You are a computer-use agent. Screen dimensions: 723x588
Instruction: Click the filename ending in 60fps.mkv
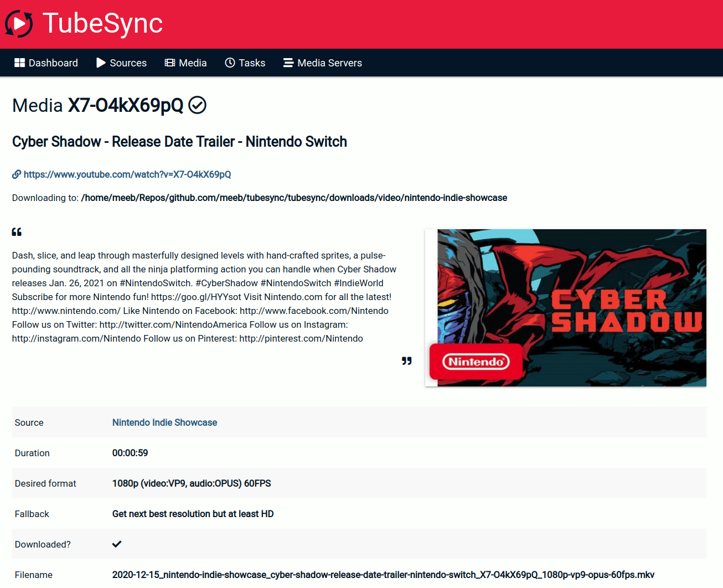click(x=383, y=575)
